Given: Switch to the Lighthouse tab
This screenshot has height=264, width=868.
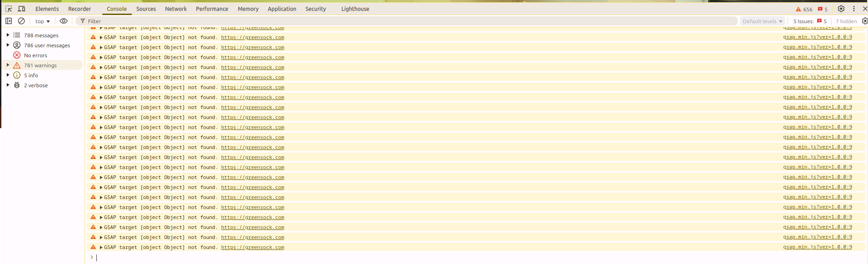Looking at the screenshot, I should (355, 9).
